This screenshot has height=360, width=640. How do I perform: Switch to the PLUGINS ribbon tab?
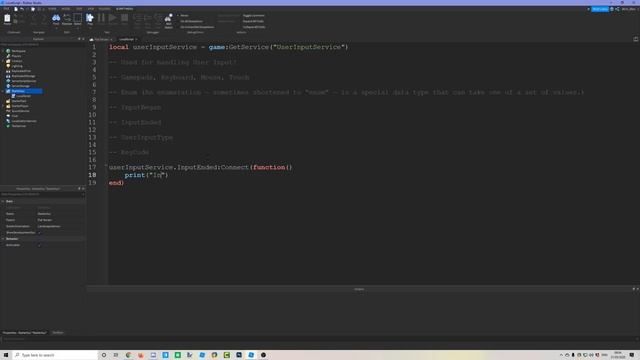(x=104, y=9)
